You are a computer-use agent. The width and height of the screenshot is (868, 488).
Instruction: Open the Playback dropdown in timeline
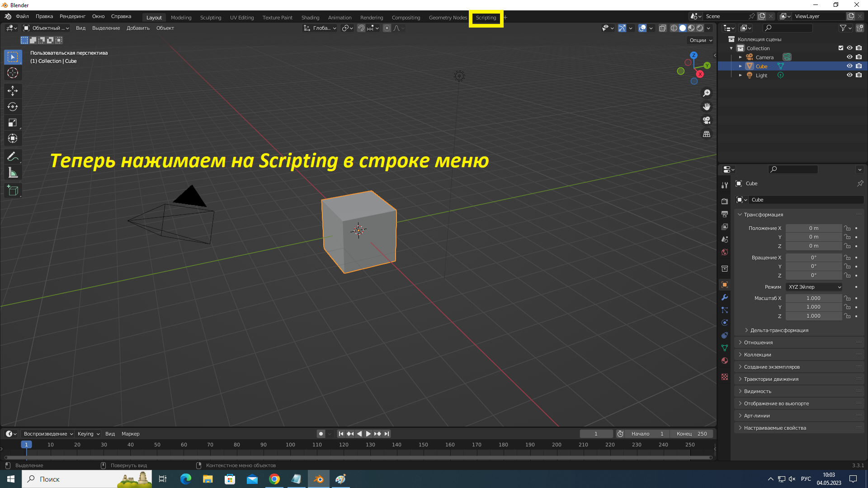48,434
